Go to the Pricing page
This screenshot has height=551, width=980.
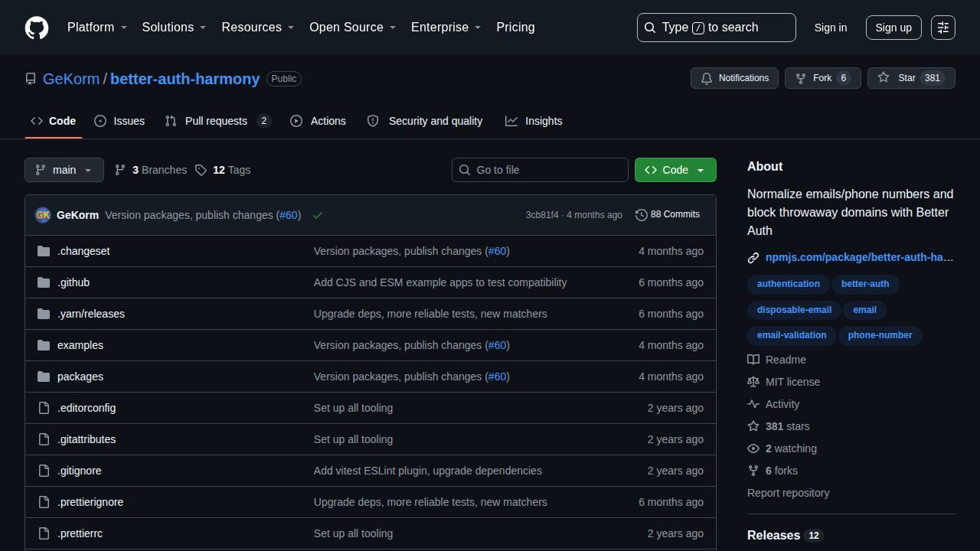pos(515,28)
